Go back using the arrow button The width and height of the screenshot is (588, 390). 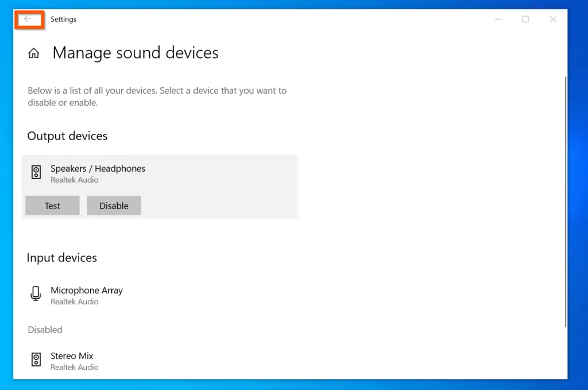click(x=28, y=20)
